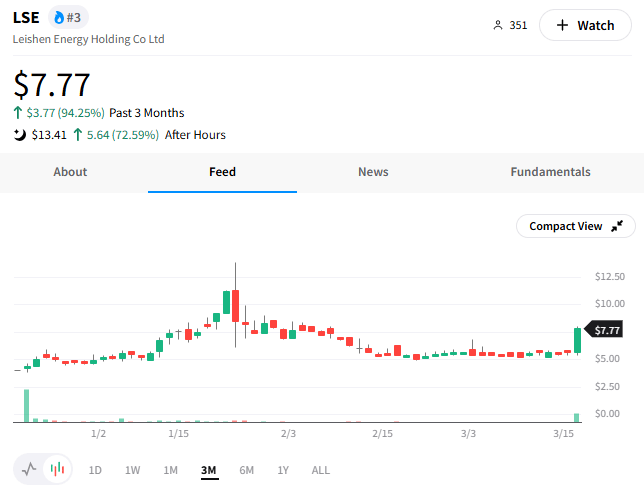The width and height of the screenshot is (644, 491).
Task: Click the watchers person icon
Action: [498, 25]
